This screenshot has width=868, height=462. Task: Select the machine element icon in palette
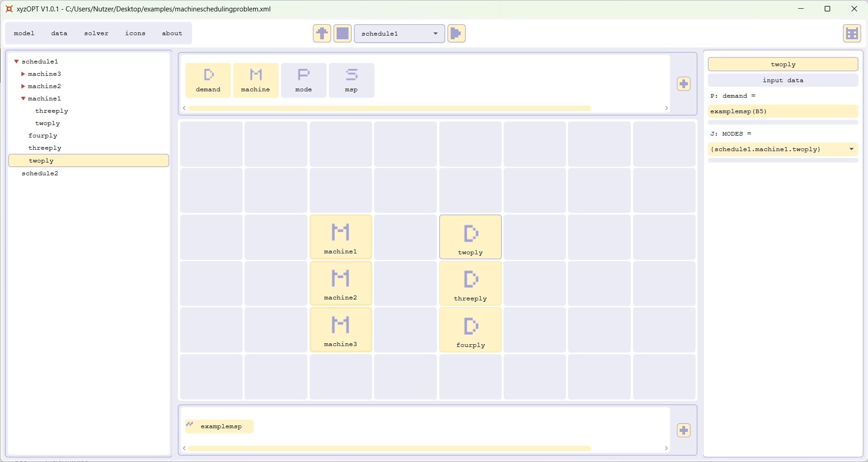click(255, 80)
